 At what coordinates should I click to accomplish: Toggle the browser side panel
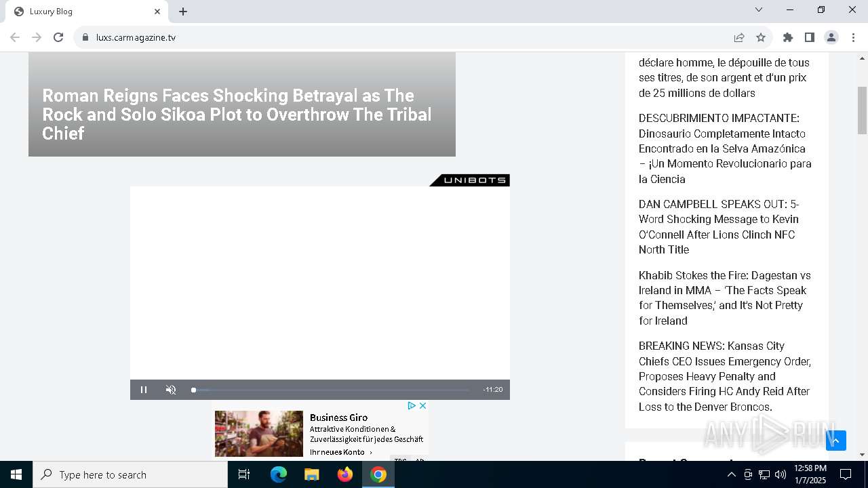[x=810, y=37]
